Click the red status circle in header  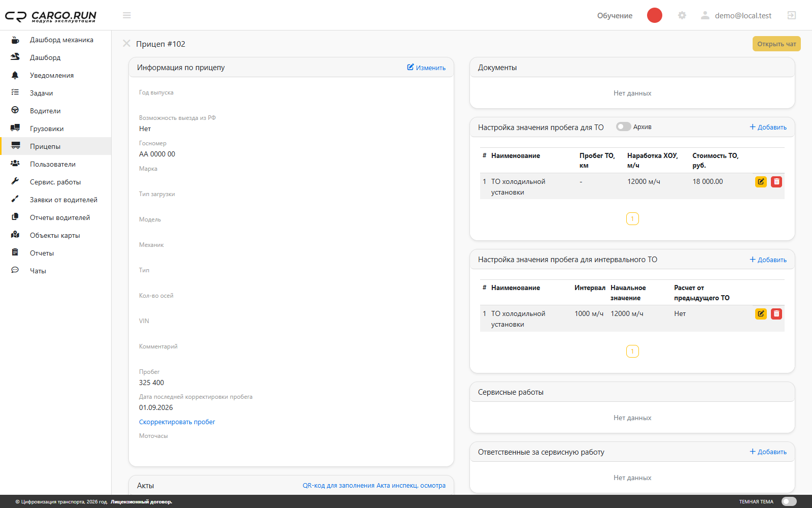point(655,15)
